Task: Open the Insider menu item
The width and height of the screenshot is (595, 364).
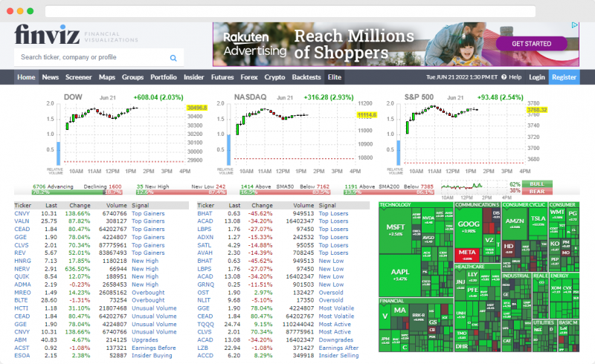Action: (194, 77)
